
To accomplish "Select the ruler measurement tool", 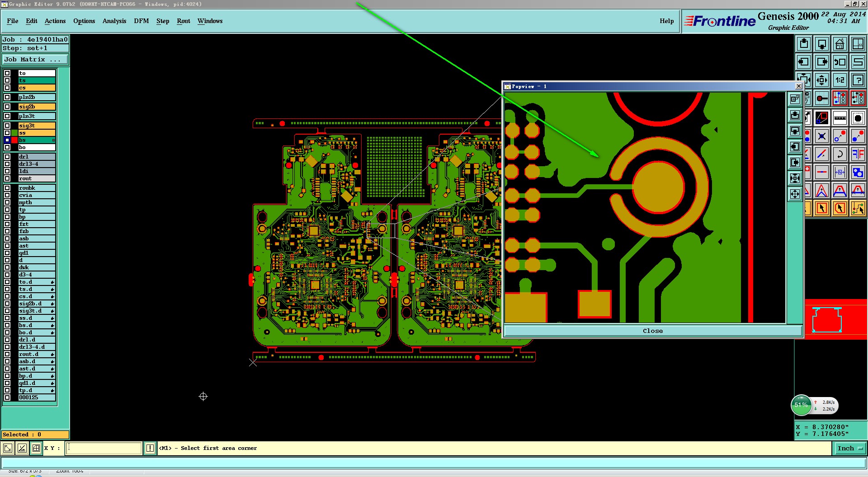I will point(840,118).
